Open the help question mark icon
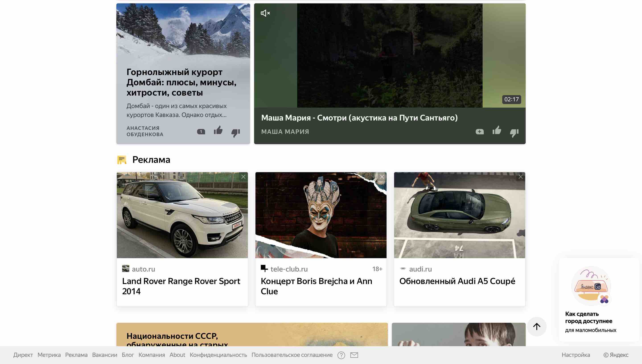Image resolution: width=642 pixels, height=364 pixels. [x=341, y=355]
